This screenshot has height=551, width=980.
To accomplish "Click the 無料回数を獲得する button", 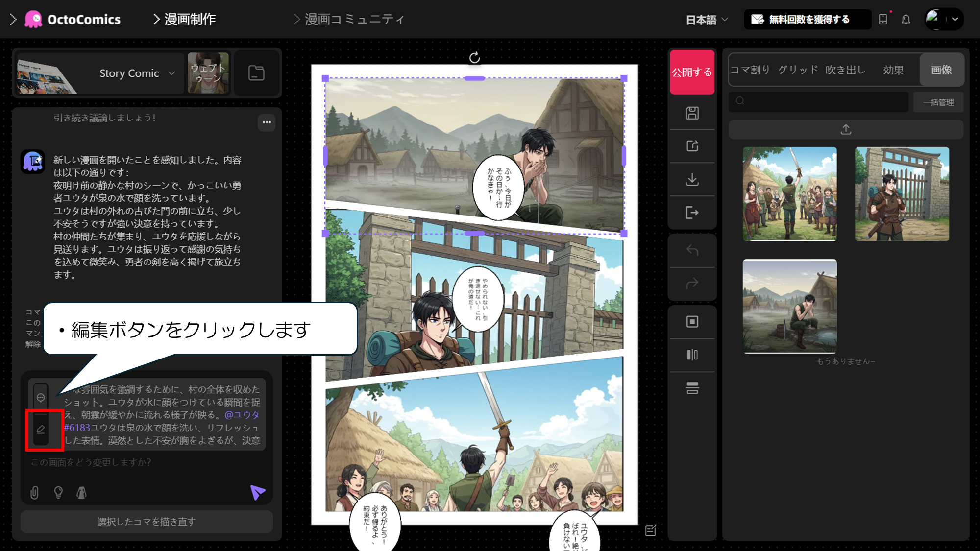I will coord(808,20).
